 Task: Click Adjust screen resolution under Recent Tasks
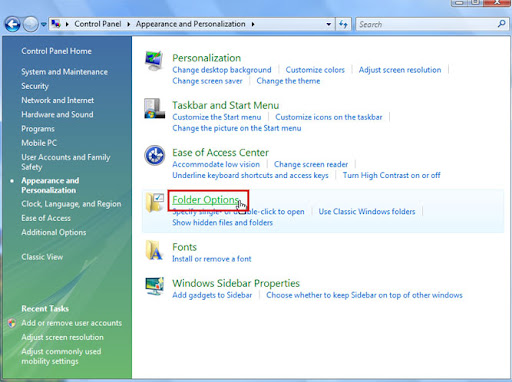pyautogui.click(x=62, y=337)
